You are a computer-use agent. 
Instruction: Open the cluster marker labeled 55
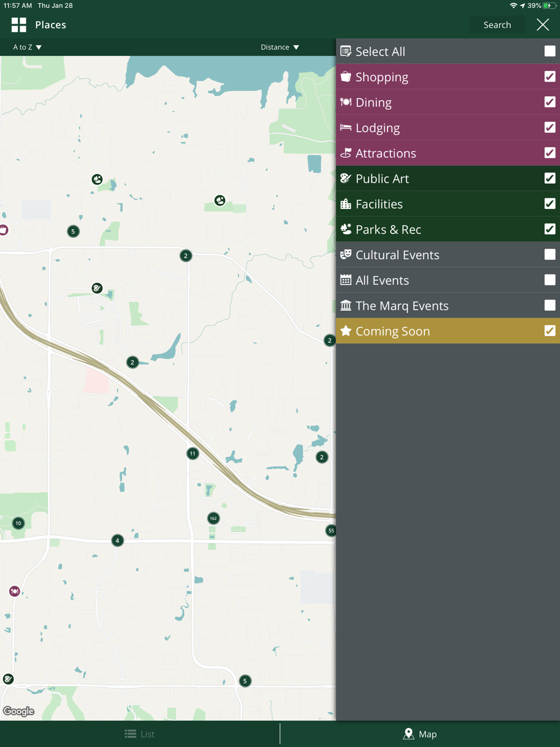(331, 530)
